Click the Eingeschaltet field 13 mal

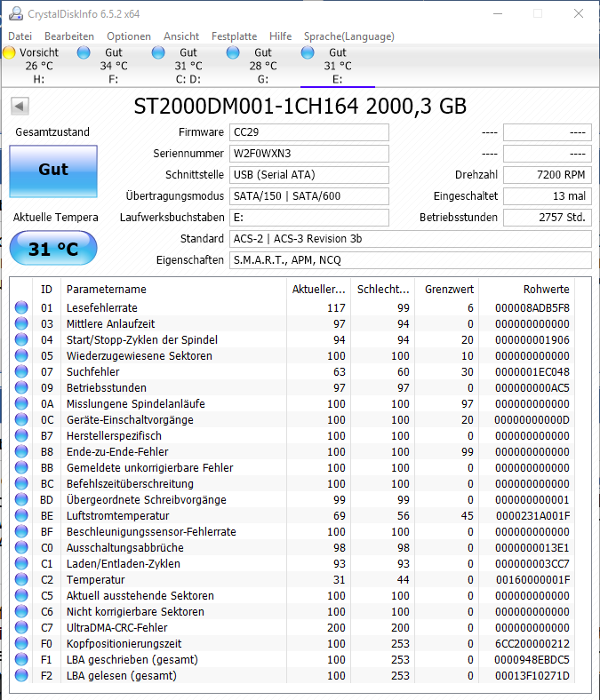(548, 196)
